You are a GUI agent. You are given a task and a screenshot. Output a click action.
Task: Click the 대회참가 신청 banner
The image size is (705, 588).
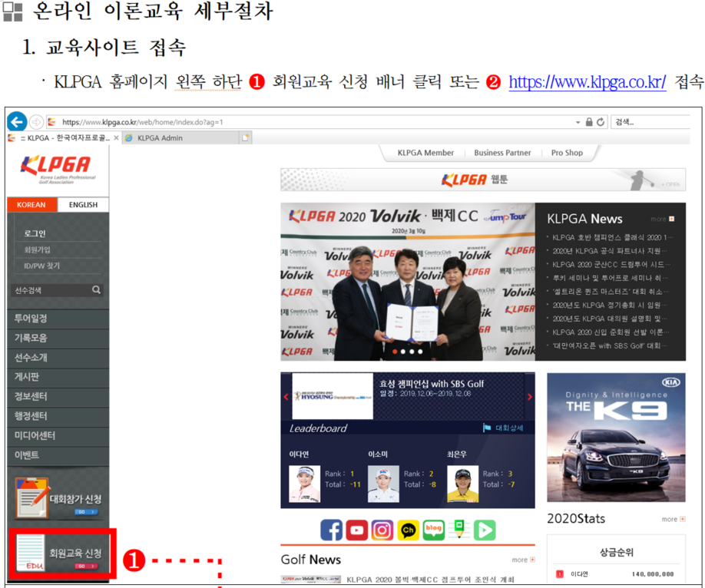(59, 498)
